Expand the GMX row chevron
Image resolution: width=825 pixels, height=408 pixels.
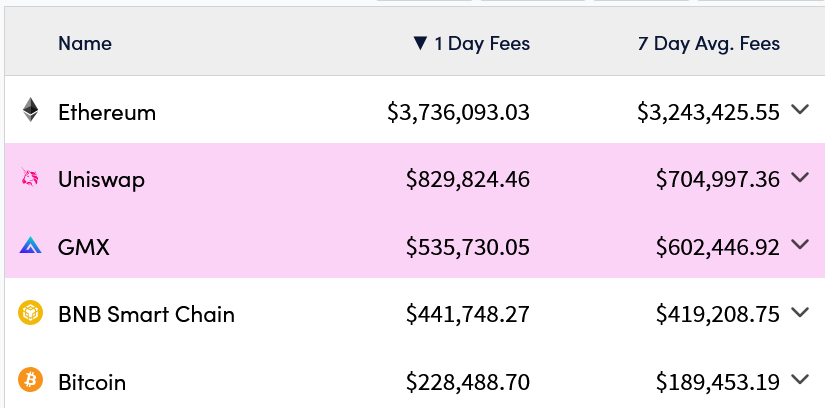[800, 245]
